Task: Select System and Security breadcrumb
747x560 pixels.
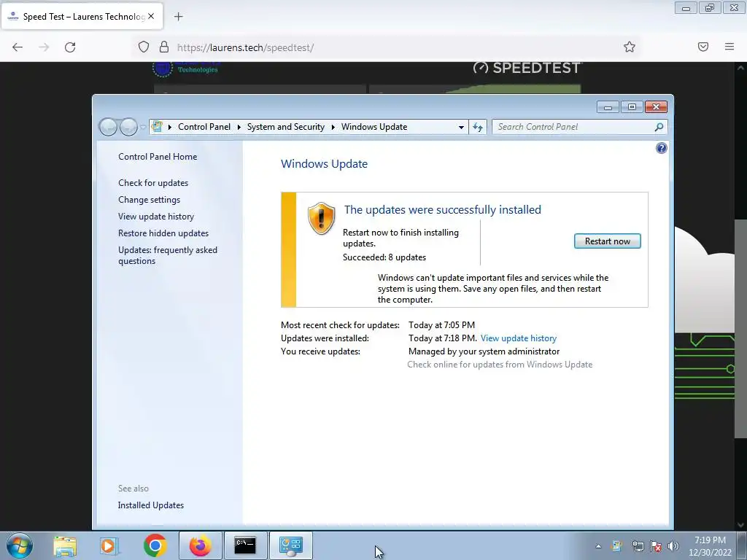Action: (286, 127)
